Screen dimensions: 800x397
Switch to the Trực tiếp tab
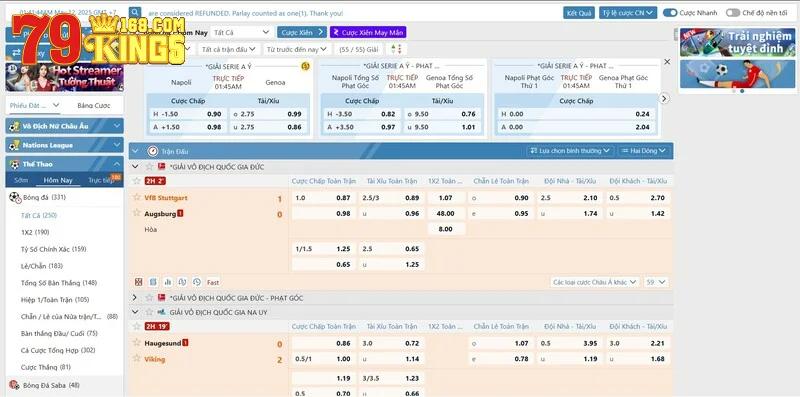pos(101,180)
